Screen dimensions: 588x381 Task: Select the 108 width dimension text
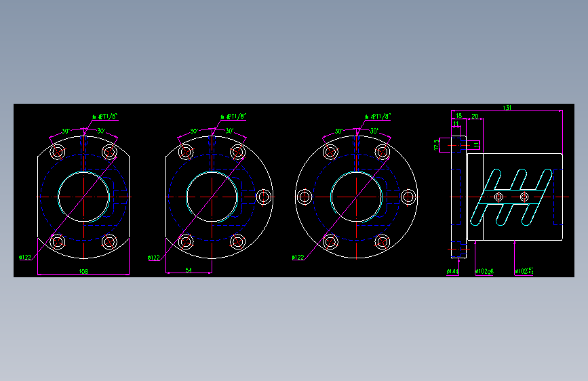pyautogui.click(x=83, y=271)
